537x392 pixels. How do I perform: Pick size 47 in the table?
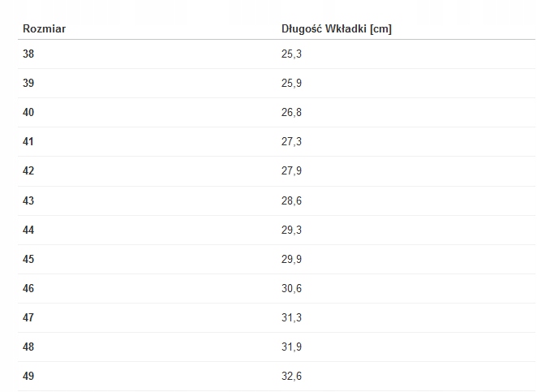tap(29, 317)
